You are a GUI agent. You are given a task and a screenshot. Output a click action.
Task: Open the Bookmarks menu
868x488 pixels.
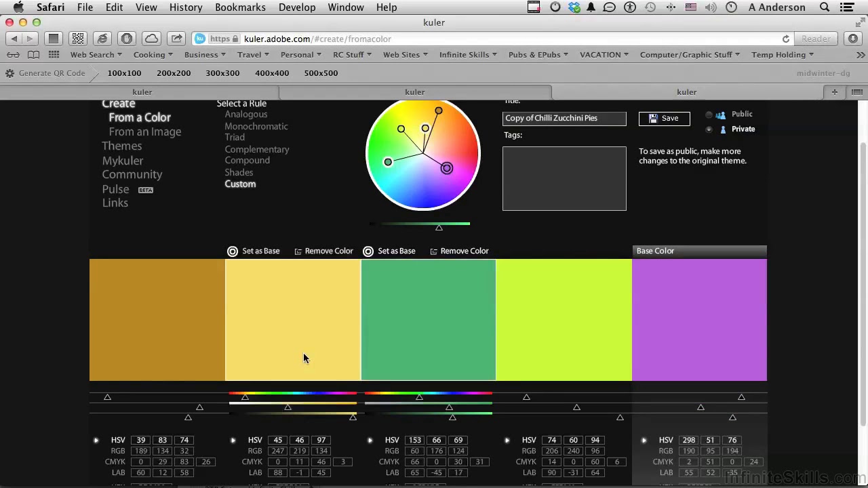240,7
